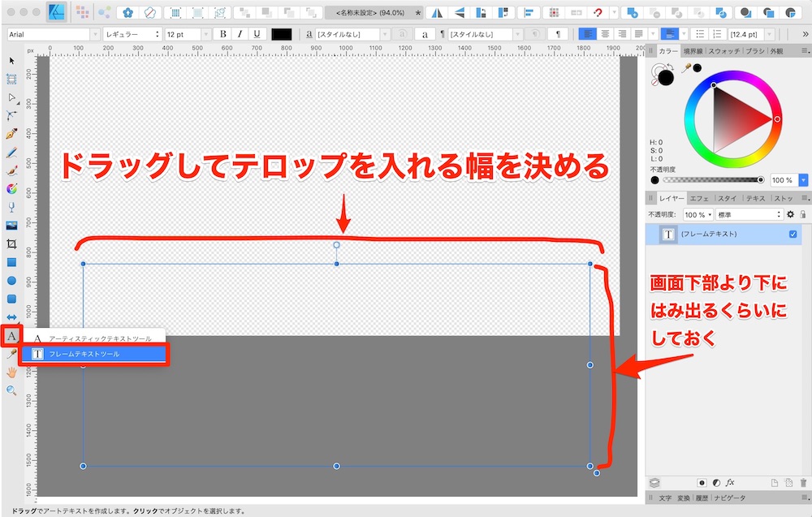
Task: Switch to the ナビゲータ tab
Action: coord(730,498)
